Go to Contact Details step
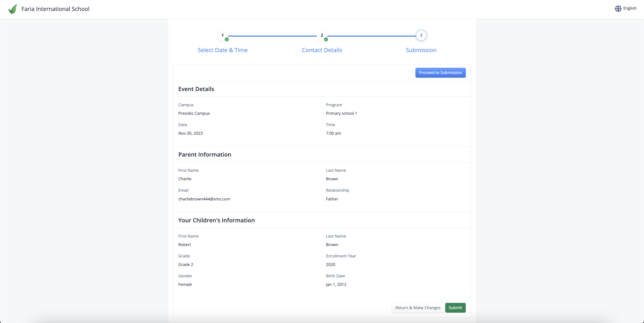Screen dimensions: 644x323 pyautogui.click(x=322, y=50)
